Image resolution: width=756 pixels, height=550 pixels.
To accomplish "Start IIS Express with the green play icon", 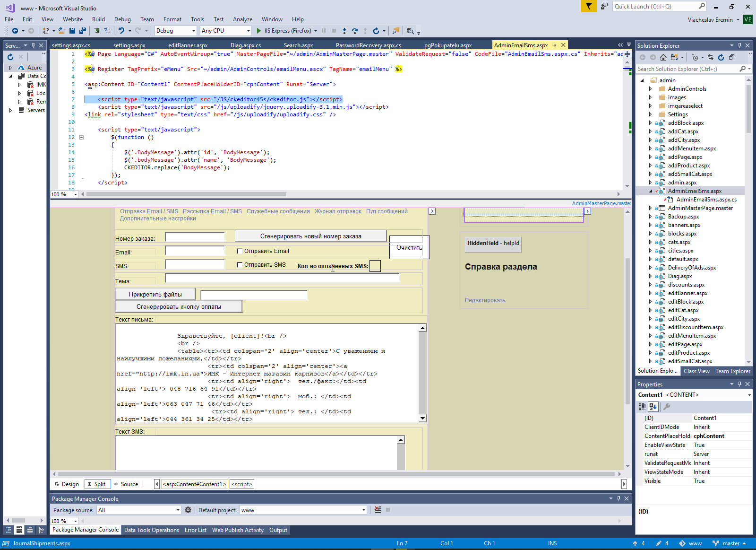I will (x=259, y=31).
